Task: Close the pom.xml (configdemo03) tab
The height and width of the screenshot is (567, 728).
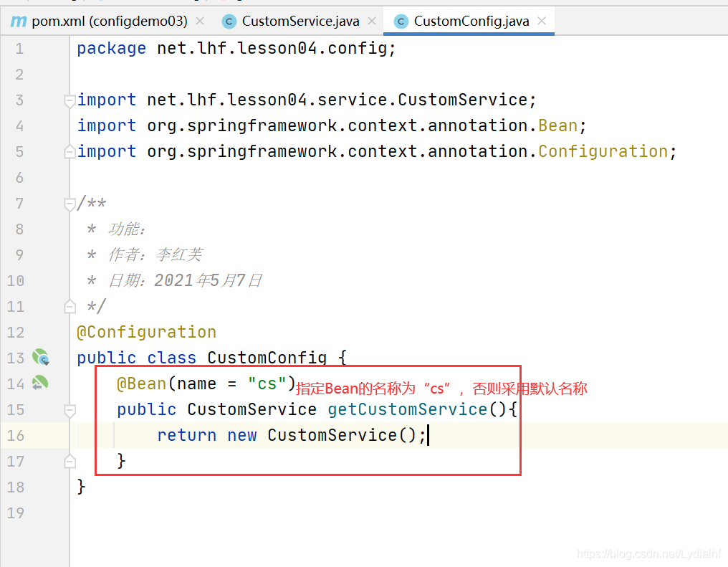Action: 200,21
